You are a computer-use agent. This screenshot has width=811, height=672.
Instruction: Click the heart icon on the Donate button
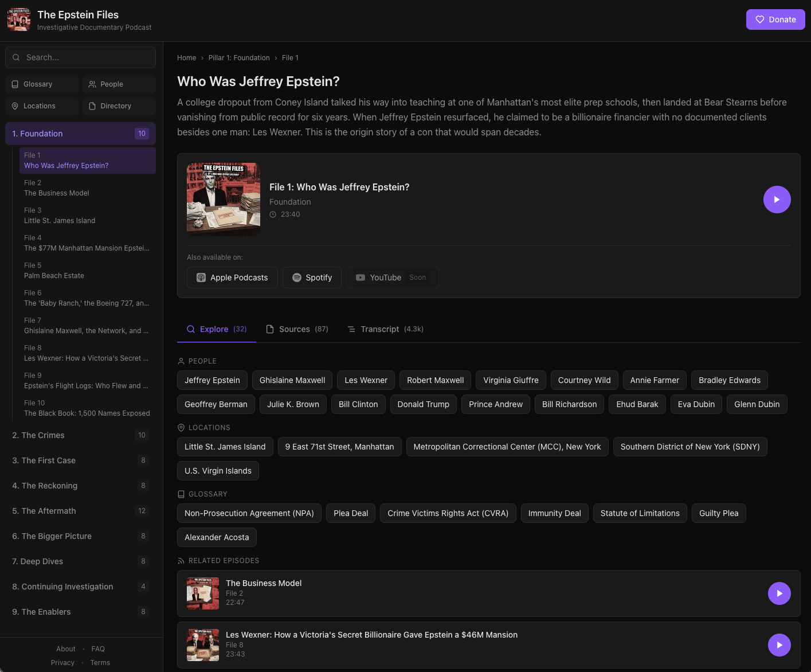(x=760, y=19)
